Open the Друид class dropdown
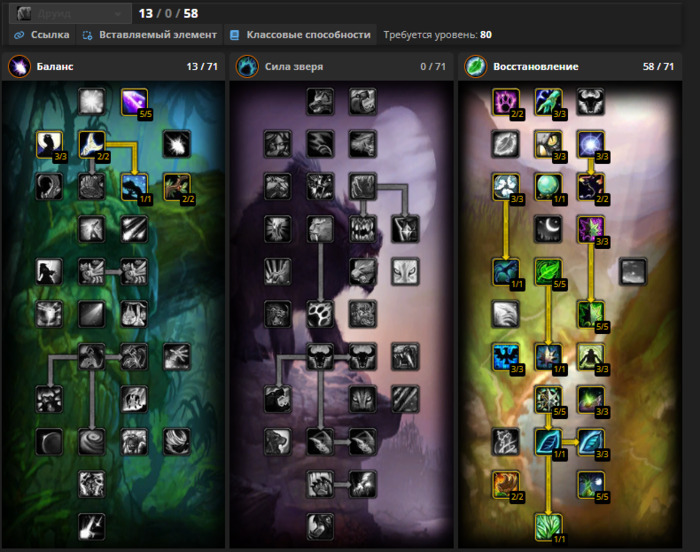 (71, 13)
